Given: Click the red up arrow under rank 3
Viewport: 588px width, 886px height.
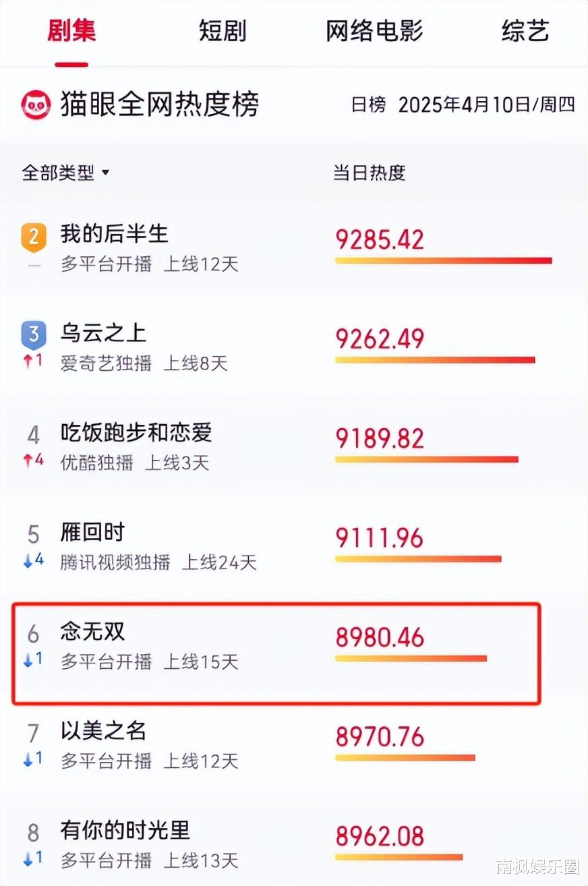Looking at the screenshot, I should click(28, 361).
